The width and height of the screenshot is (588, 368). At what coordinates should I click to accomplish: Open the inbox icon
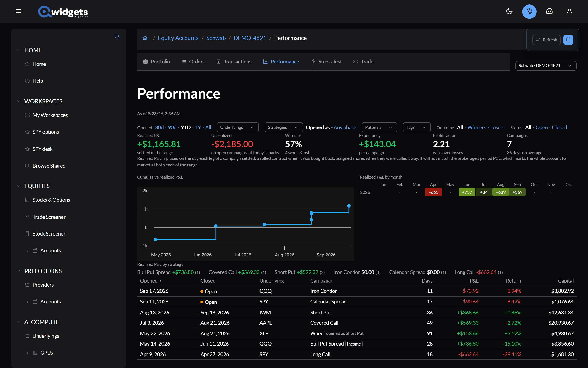549,11
